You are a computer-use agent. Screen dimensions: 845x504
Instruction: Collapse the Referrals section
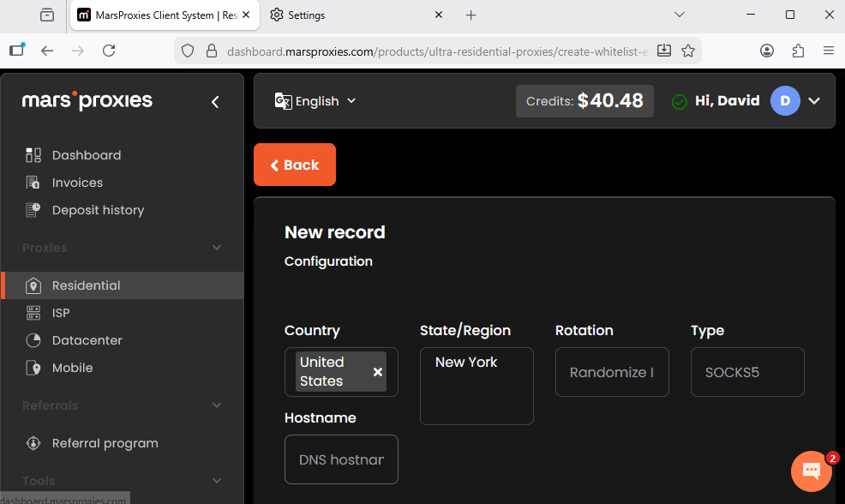click(217, 405)
